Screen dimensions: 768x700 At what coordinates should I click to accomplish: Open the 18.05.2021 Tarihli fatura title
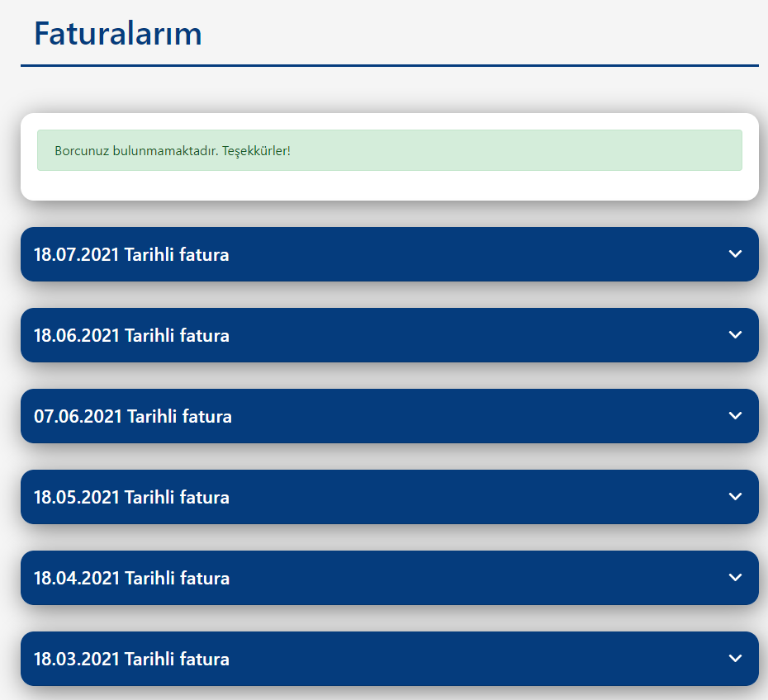tap(131, 497)
